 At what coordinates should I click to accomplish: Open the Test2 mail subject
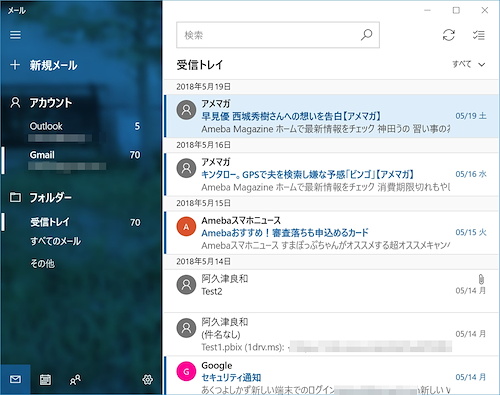tap(212, 291)
